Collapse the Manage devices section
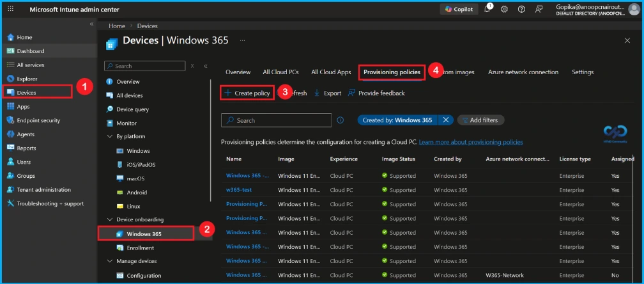The height and width of the screenshot is (284, 644). [110, 261]
